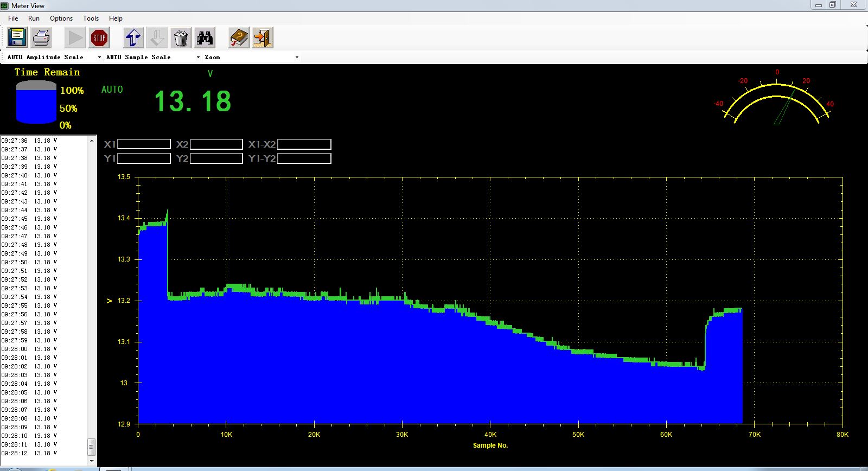The image size is (868, 471).
Task: Open the Help menu
Action: (116, 18)
